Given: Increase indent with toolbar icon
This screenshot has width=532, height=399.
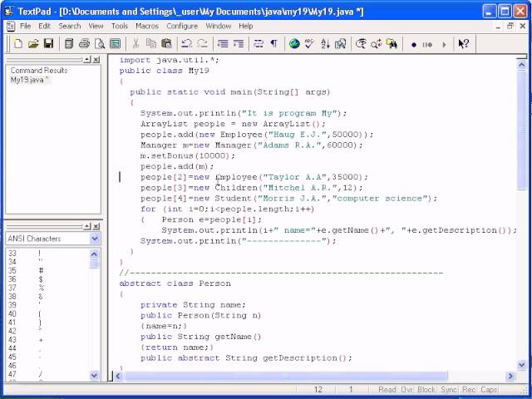Looking at the screenshot, I should 239,44.
